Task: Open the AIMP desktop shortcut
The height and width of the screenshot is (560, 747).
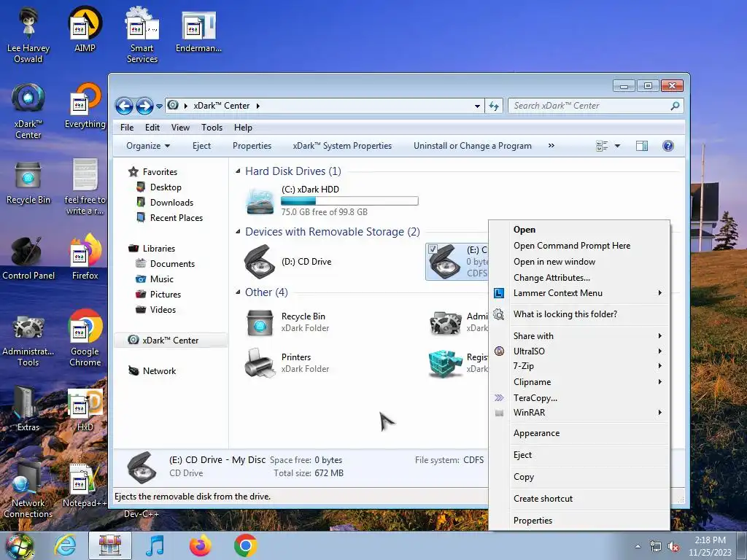Action: coord(85,29)
